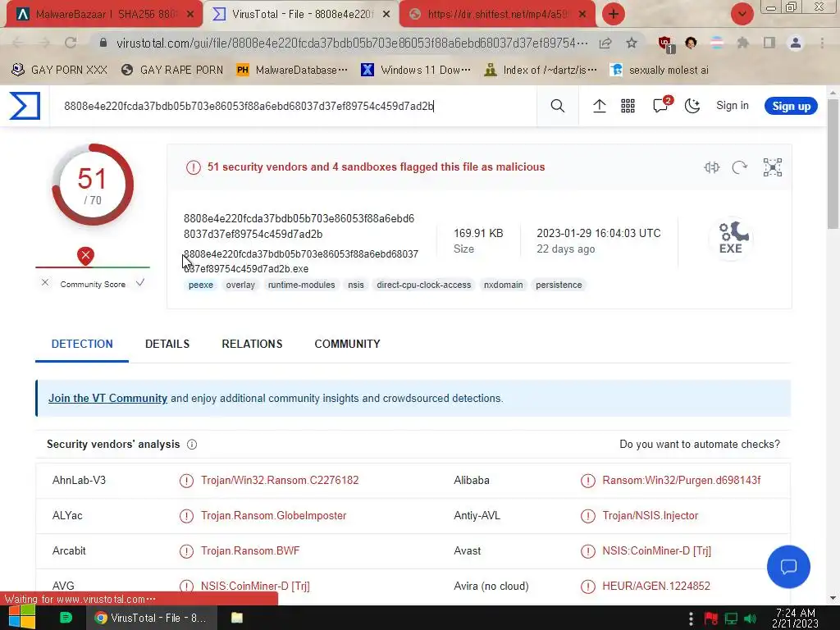The image size is (840, 630).
Task: Click the reanalyze file icon
Action: [x=739, y=167]
